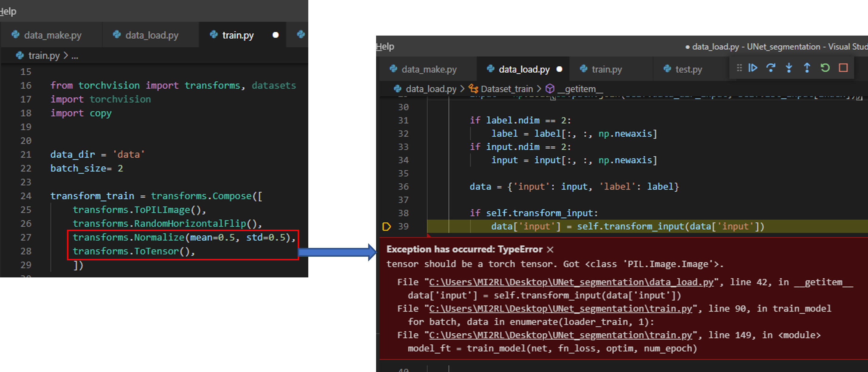Switch to test.py tab
Screen dimensions: 868x372
click(688, 69)
